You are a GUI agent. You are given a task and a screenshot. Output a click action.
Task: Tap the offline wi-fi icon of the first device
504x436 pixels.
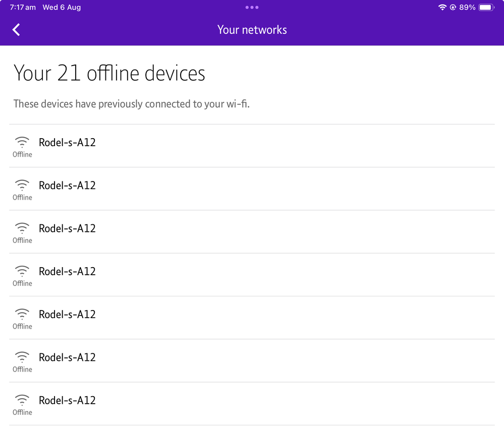[22, 142]
